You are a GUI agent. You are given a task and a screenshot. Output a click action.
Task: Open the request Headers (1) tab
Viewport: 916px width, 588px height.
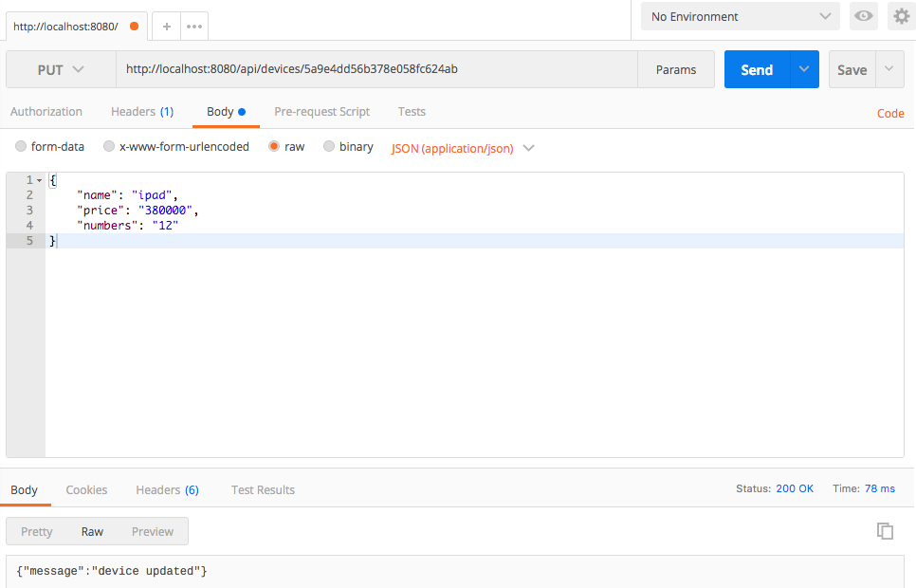pyautogui.click(x=142, y=112)
